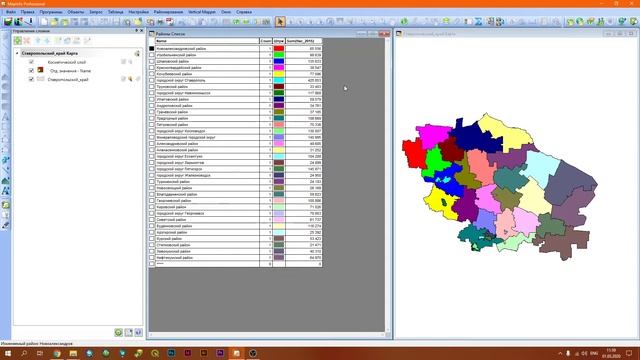Click the districts list horizontal scrollbar
The width and height of the screenshot is (640, 360).
[x=267, y=335]
